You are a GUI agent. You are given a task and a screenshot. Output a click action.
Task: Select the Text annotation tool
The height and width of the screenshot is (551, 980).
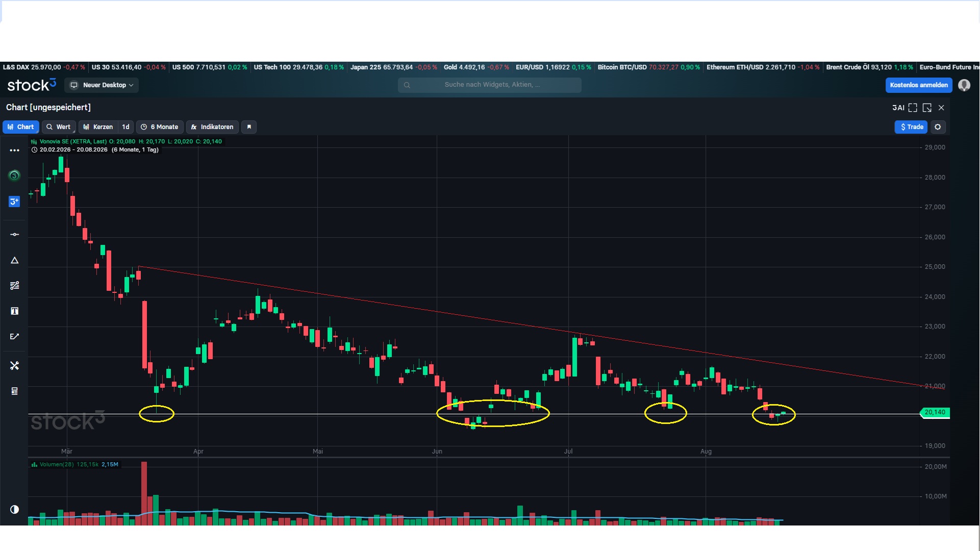(14, 311)
